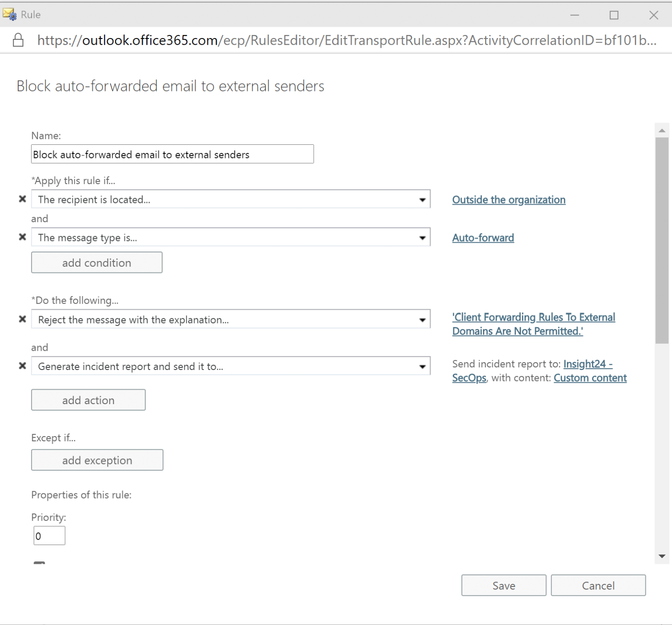Click the scrollbar down arrow
The width and height of the screenshot is (672, 625).
(661, 556)
